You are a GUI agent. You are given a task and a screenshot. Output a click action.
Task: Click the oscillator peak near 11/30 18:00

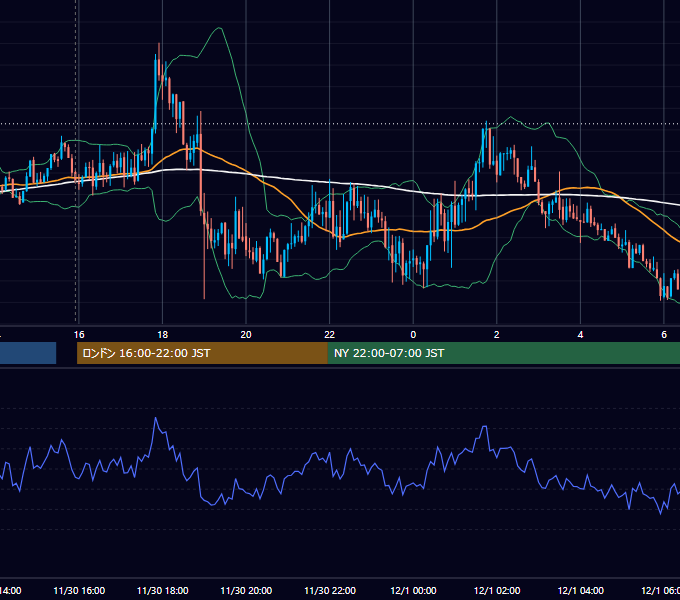[156, 418]
